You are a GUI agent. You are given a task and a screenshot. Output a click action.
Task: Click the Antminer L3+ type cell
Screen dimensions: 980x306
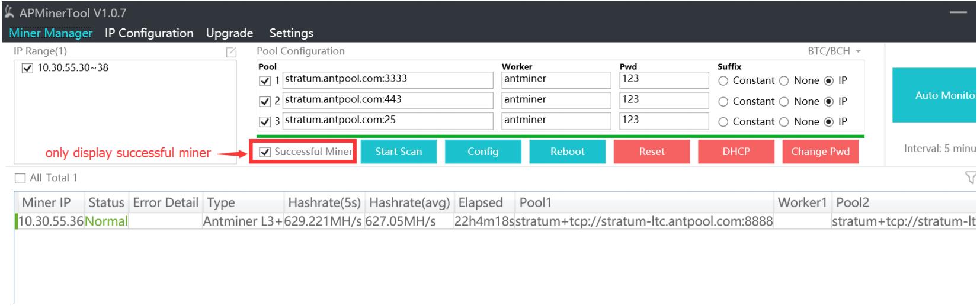pos(243,221)
